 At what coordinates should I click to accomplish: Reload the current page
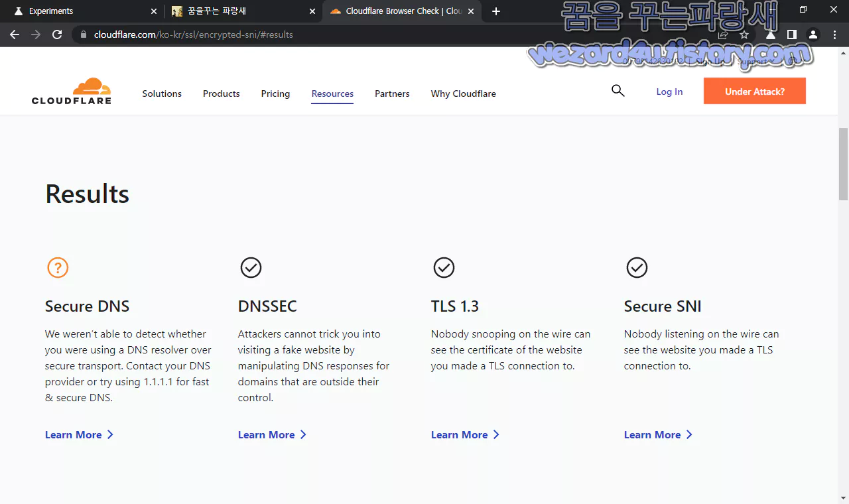click(x=56, y=34)
